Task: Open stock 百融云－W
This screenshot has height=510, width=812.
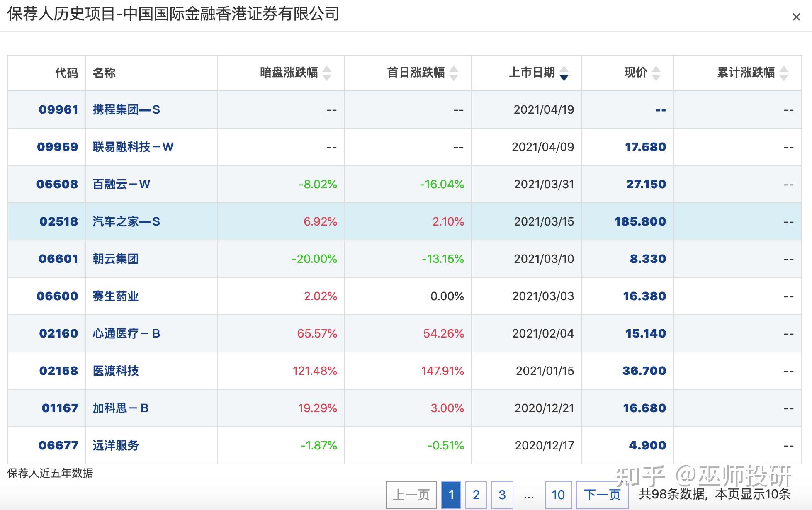Action: click(x=121, y=184)
